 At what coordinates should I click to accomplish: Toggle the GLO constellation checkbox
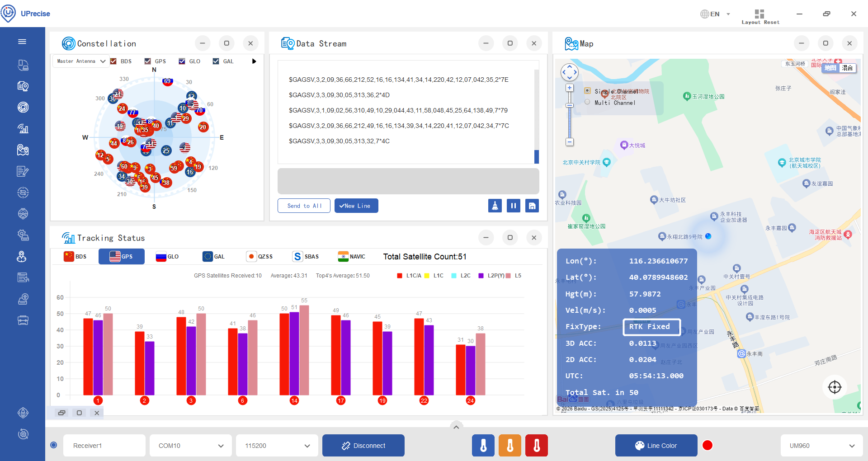[182, 61]
